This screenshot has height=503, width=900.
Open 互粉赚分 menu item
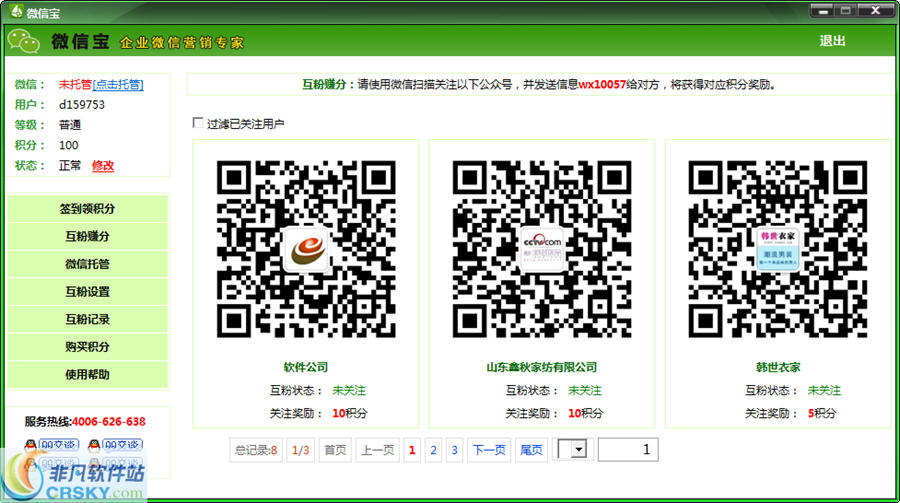point(87,236)
